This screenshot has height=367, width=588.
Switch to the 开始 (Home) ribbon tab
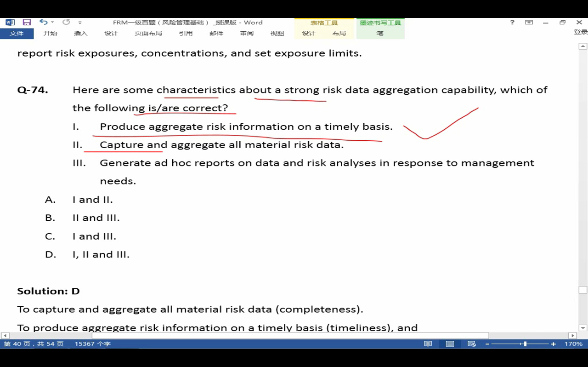coord(50,34)
